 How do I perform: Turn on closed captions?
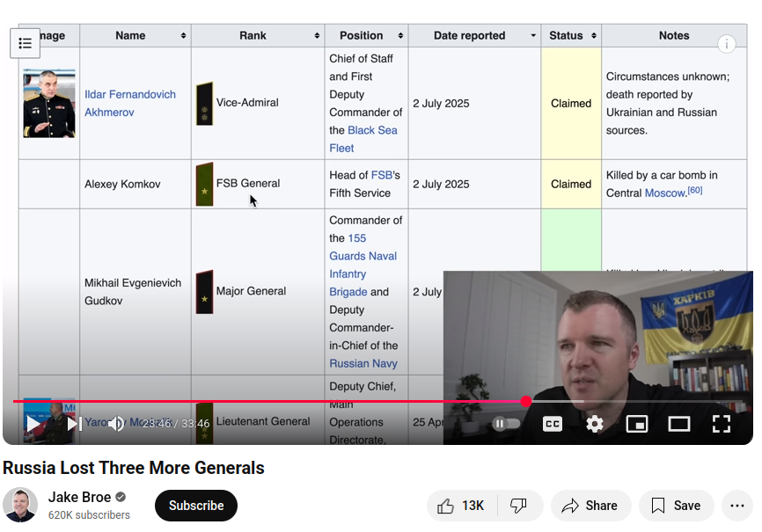(x=552, y=424)
